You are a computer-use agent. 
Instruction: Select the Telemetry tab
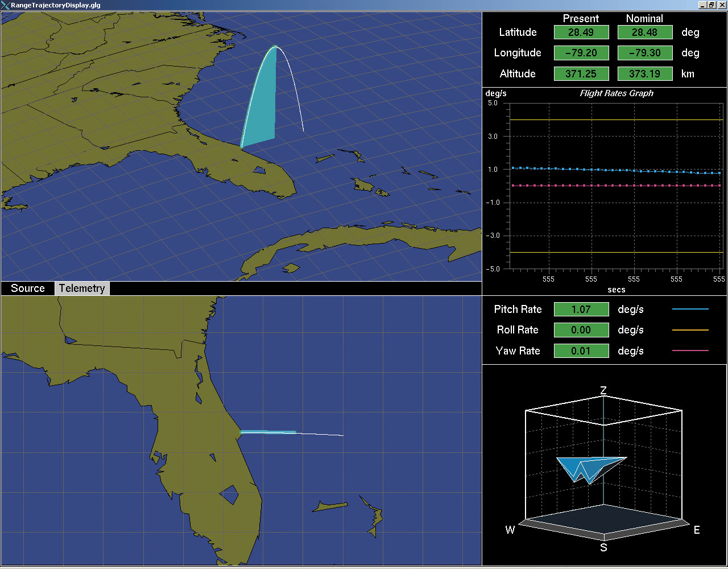82,288
